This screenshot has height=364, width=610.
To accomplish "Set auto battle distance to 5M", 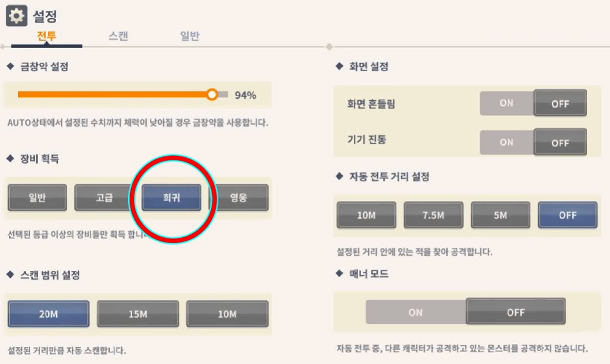I will 500,215.
